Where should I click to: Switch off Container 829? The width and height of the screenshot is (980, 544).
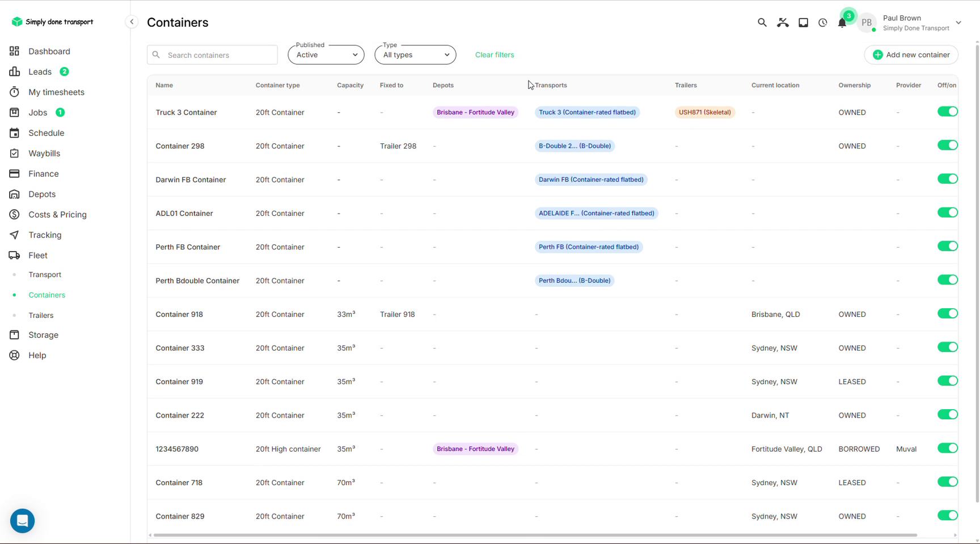(x=948, y=516)
